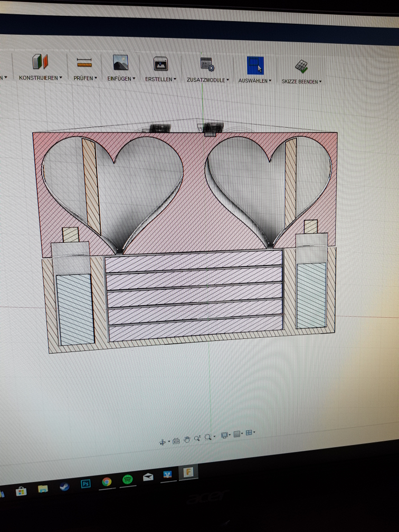Open Google Chrome from taskbar

(x=107, y=481)
